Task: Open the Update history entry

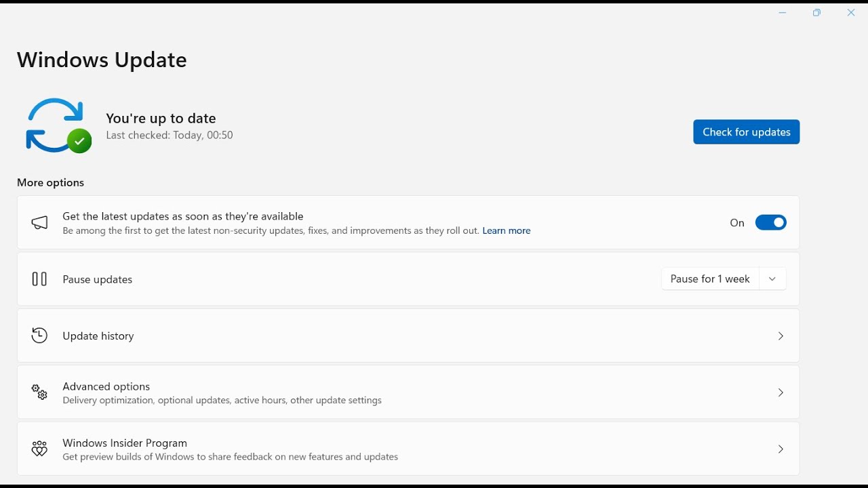Action: tap(98, 336)
